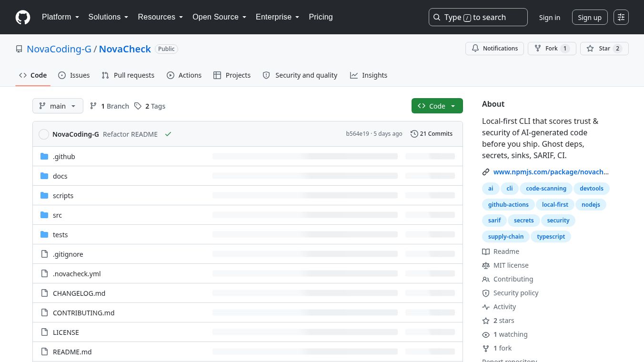This screenshot has height=362, width=644.
Task: Click the pulse icon beside Activity
Action: pyautogui.click(x=486, y=307)
